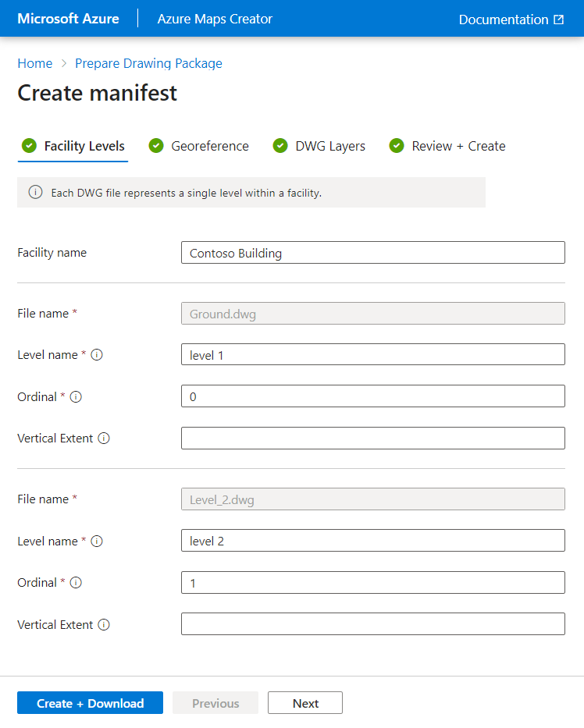Go to the Review + Create tab
The height and width of the screenshot is (728, 584).
(458, 146)
